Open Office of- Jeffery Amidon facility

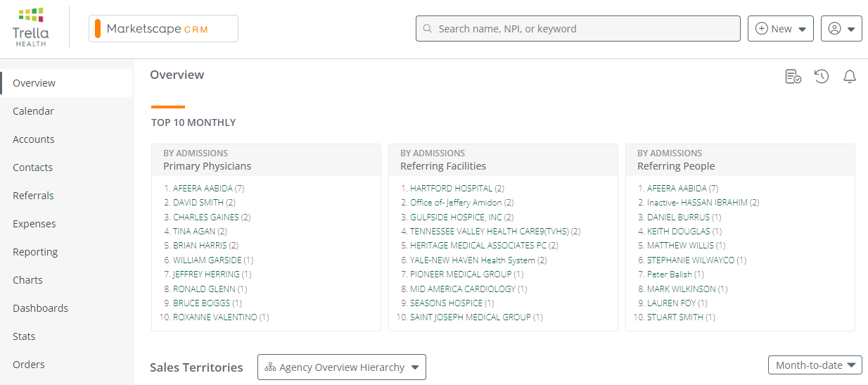coord(456,203)
